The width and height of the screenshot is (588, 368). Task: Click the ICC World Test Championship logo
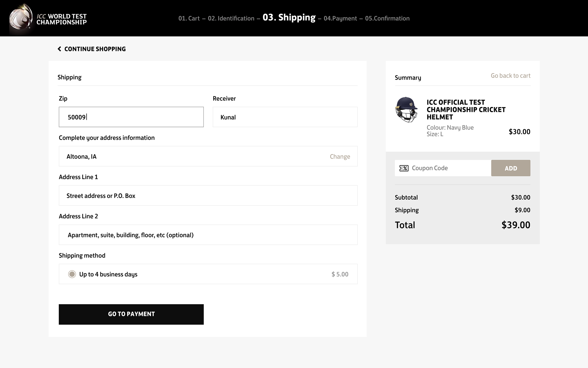48,18
